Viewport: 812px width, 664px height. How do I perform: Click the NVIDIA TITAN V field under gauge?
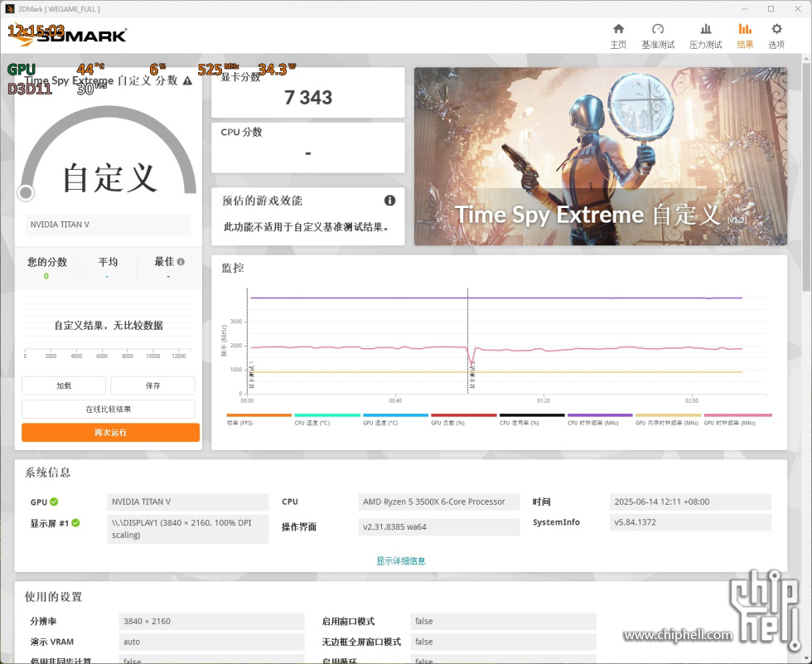click(109, 225)
